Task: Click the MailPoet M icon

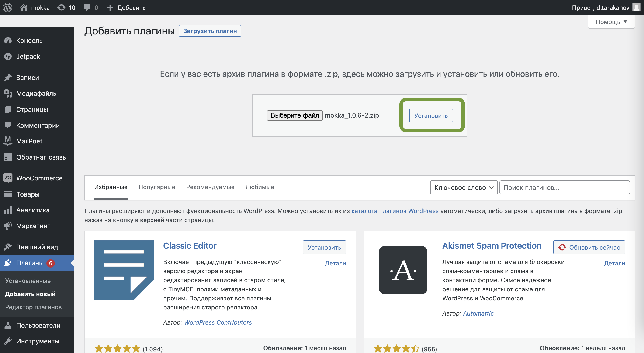Action: point(8,141)
